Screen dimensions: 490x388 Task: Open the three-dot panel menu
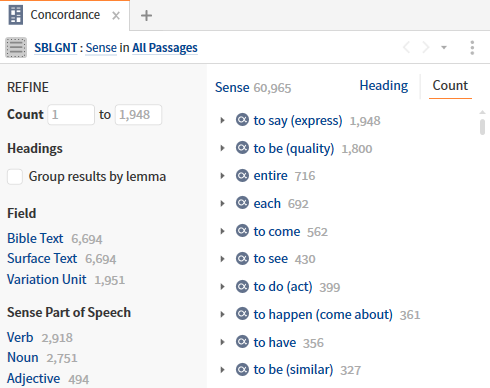[x=472, y=48]
